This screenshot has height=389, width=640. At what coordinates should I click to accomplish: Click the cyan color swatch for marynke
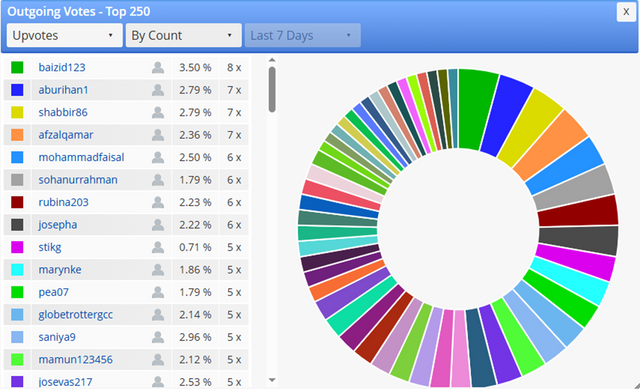[x=17, y=269]
